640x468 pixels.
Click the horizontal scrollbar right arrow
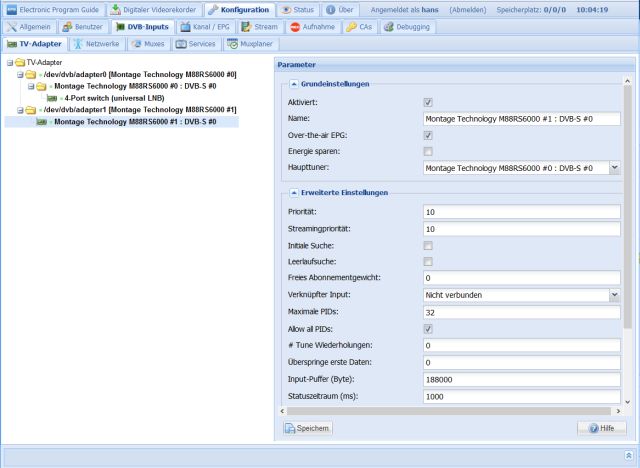click(618, 411)
